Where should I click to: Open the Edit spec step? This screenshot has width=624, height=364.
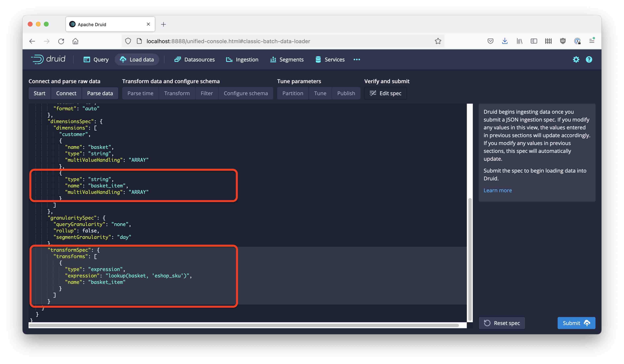click(x=385, y=93)
